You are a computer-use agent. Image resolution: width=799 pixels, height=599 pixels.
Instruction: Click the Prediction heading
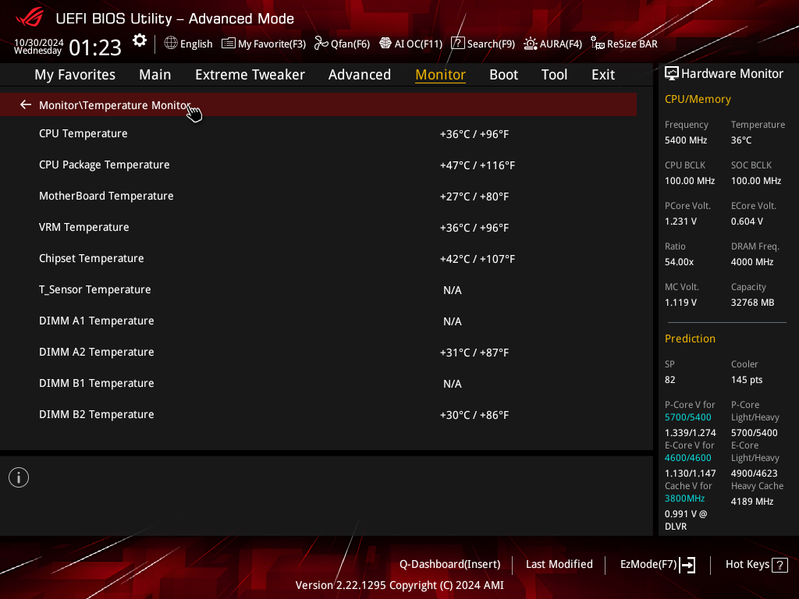tap(690, 339)
